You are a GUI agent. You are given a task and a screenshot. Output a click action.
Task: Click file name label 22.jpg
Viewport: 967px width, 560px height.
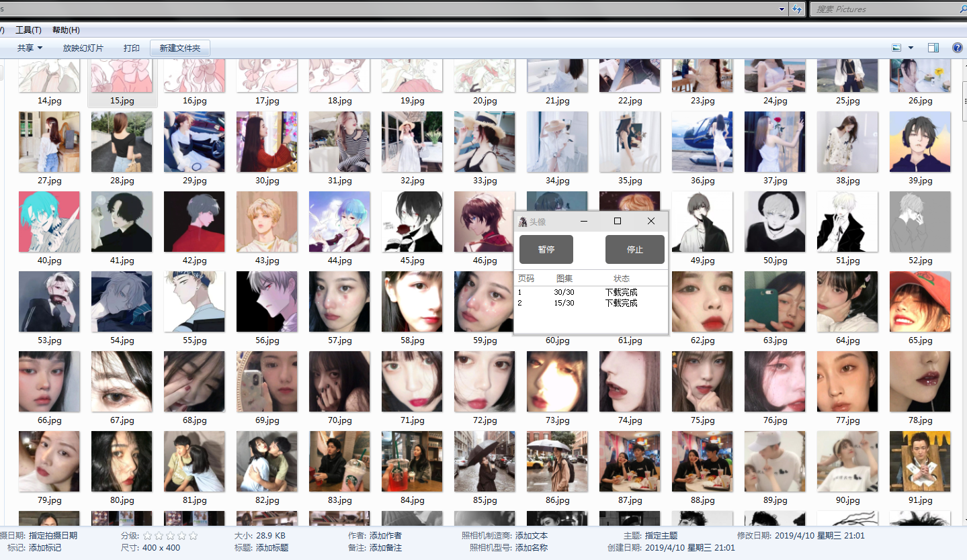click(x=630, y=101)
